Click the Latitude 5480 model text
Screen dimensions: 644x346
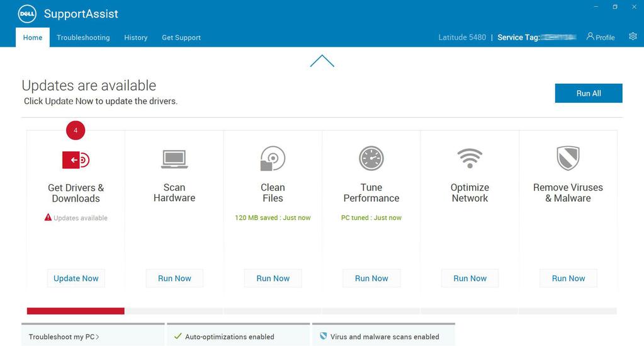pos(462,37)
